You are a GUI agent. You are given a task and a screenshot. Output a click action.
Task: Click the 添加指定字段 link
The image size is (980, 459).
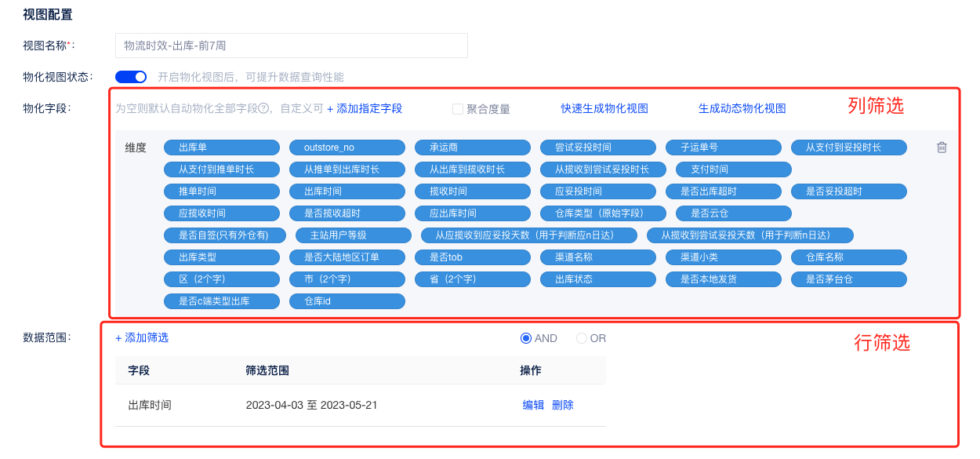[x=365, y=108]
